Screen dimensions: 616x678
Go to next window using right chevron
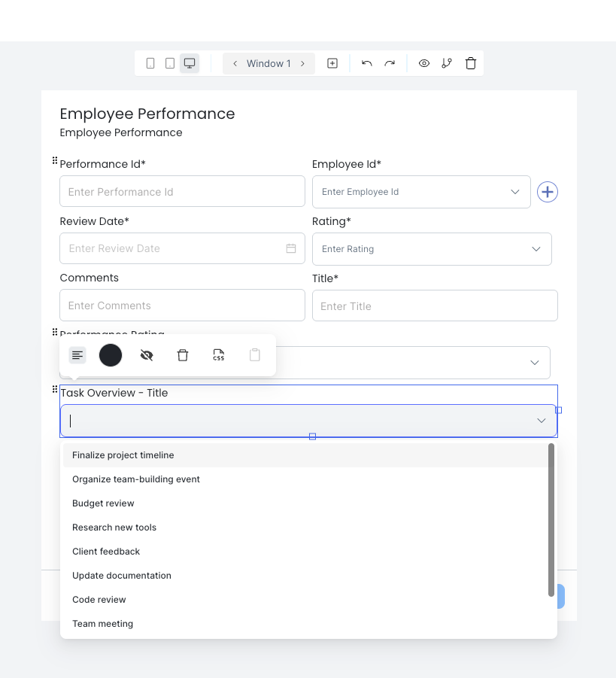pyautogui.click(x=303, y=63)
